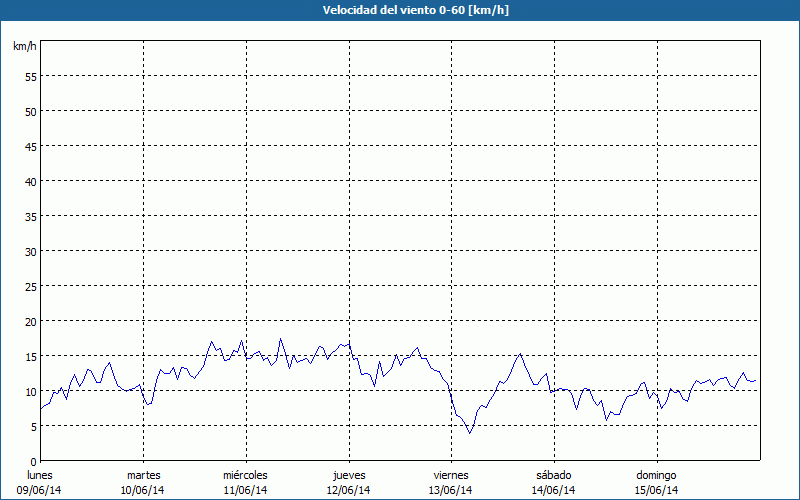Click the km/h unit label on the y-axis
This screenshot has width=800, height=500.
[x=24, y=46]
